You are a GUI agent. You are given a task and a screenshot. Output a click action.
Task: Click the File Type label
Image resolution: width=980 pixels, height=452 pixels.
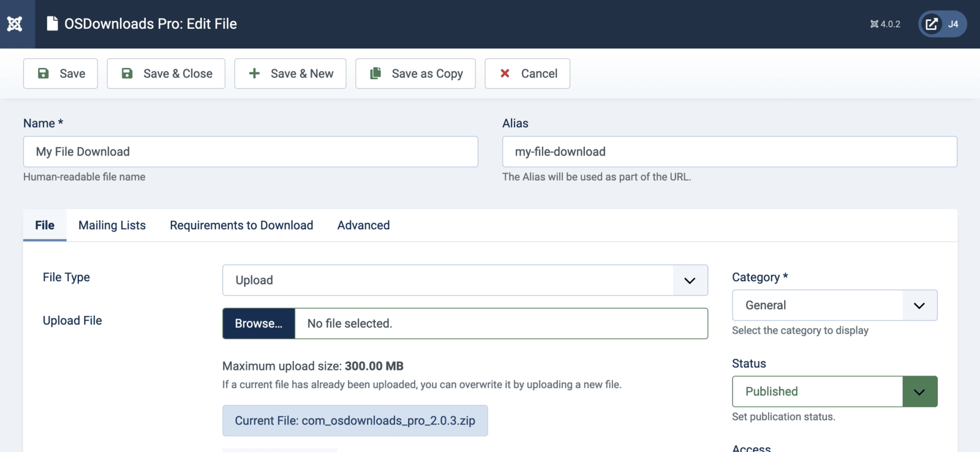(66, 277)
